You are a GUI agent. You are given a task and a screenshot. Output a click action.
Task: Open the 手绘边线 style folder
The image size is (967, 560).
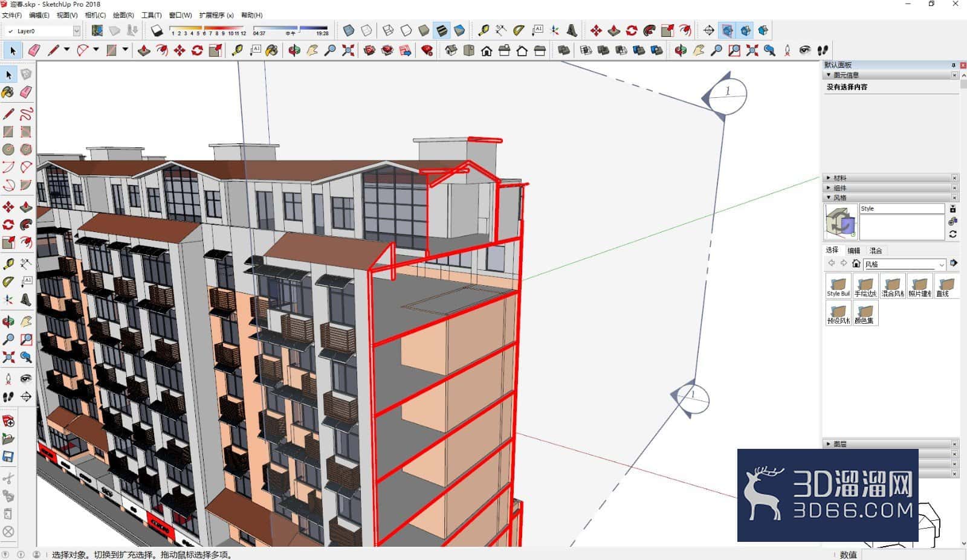click(865, 285)
